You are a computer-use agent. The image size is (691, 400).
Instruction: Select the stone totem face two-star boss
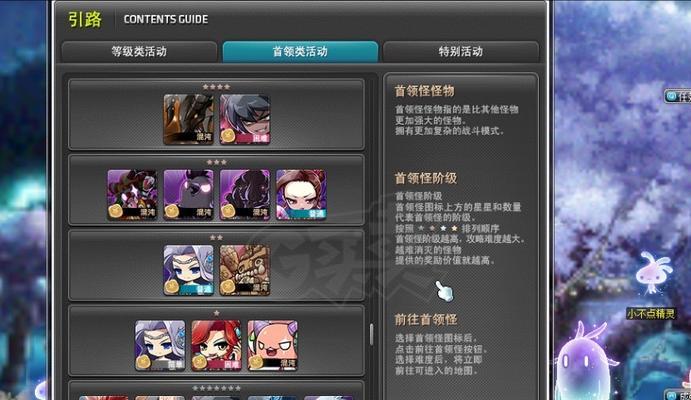point(245,270)
